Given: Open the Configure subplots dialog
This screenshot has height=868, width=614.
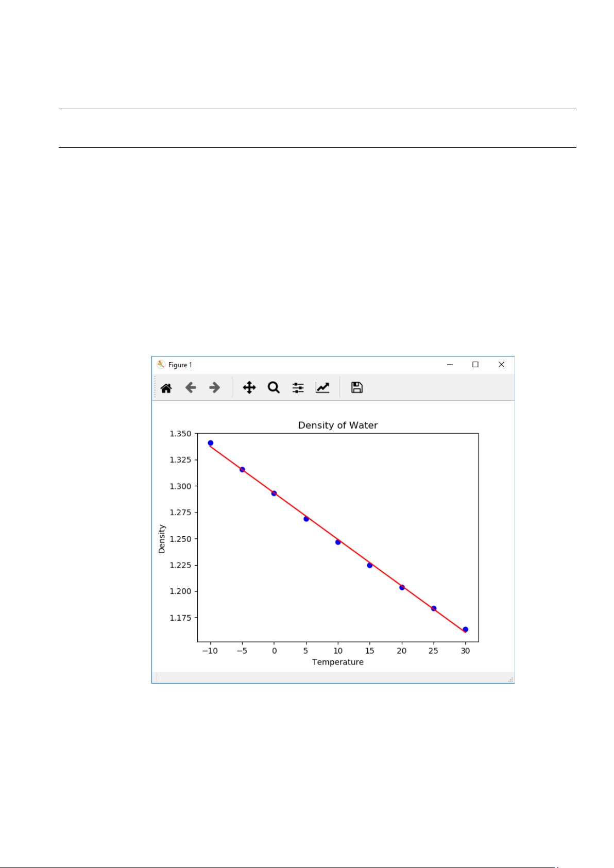Looking at the screenshot, I should [298, 388].
